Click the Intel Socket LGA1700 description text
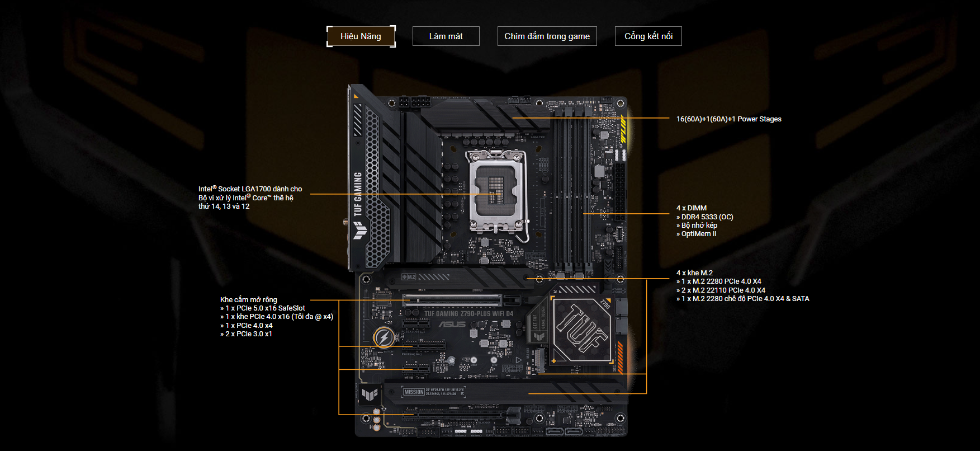 click(x=250, y=198)
